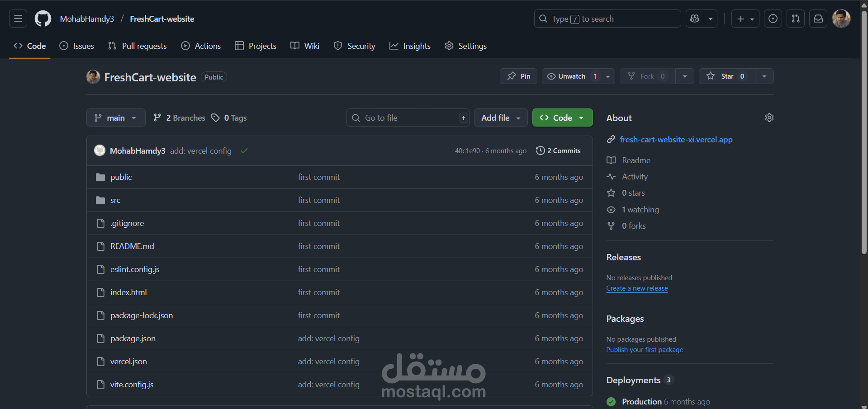This screenshot has width=868, height=409.
Task: Open the README.md file
Action: 132,246
